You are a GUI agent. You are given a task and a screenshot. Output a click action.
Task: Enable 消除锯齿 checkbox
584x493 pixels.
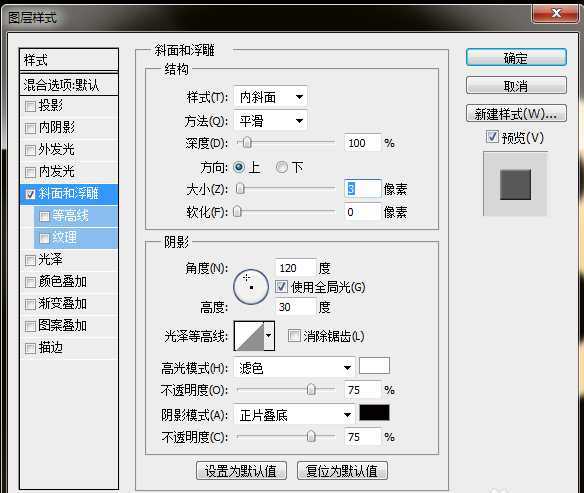[294, 336]
